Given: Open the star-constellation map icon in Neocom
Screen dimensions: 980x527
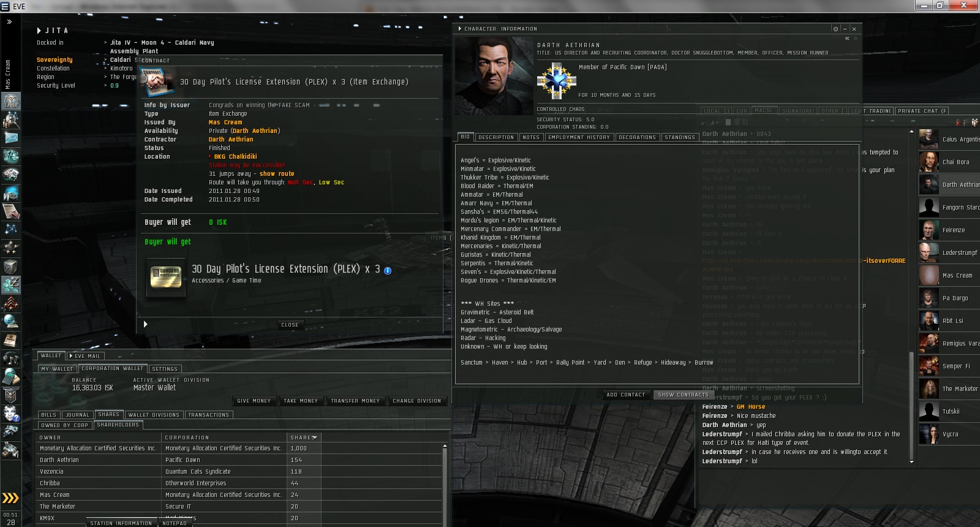Looking at the screenshot, I should pos(11,230).
